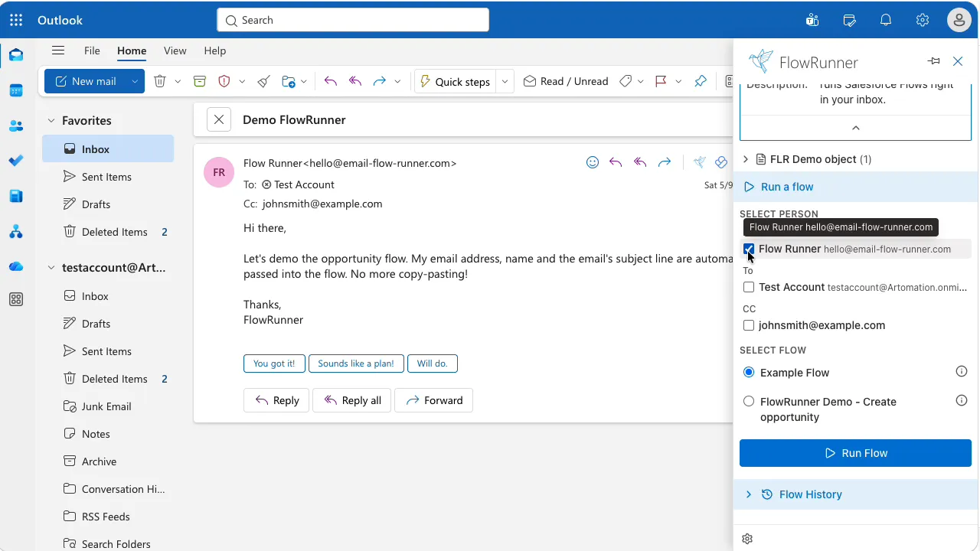Click the Sweep broom icon in ribbon
This screenshot has height=551, width=980.
263,81
